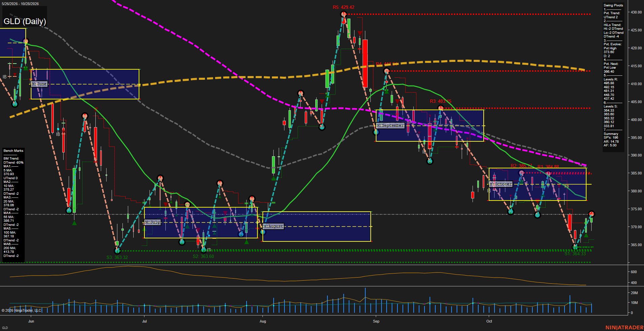Screen dimensions: 644x331
Task: Click the M:October monthly range label
Action: [501, 184]
